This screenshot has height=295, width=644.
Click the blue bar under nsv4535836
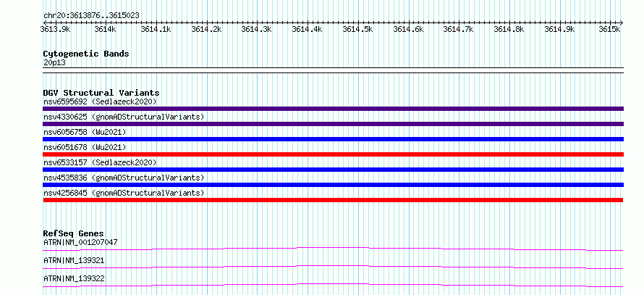(333, 185)
